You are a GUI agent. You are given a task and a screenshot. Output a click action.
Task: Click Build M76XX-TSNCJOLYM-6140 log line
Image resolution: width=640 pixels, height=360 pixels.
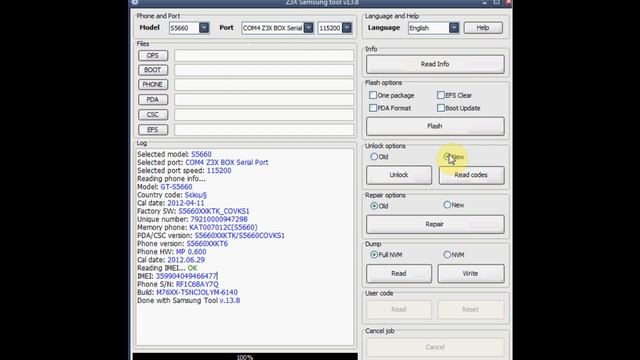[x=187, y=292]
